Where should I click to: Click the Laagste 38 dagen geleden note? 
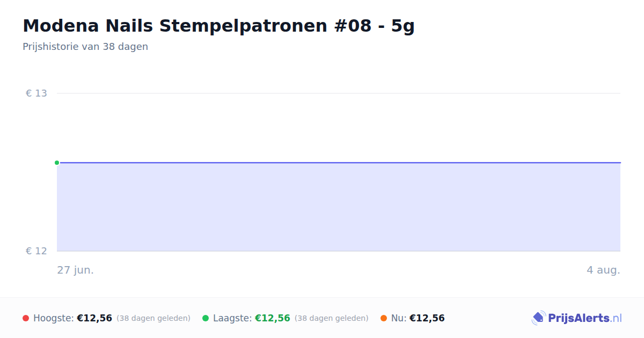point(332,318)
